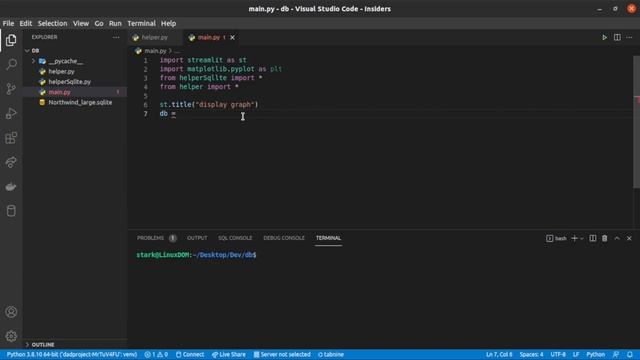Viewport: 640px width, 360px height.
Task: Close the main.py editor tab
Action: pyautogui.click(x=232, y=38)
